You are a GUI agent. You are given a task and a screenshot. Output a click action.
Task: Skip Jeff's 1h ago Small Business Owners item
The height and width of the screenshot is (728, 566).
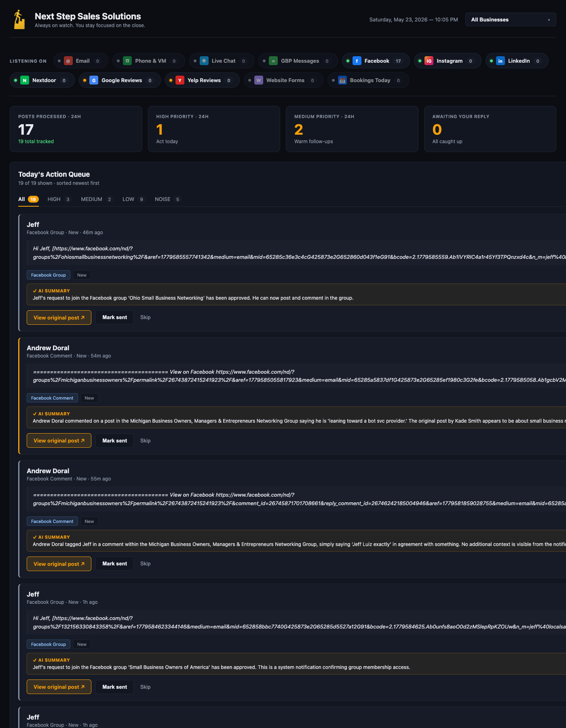tap(146, 687)
